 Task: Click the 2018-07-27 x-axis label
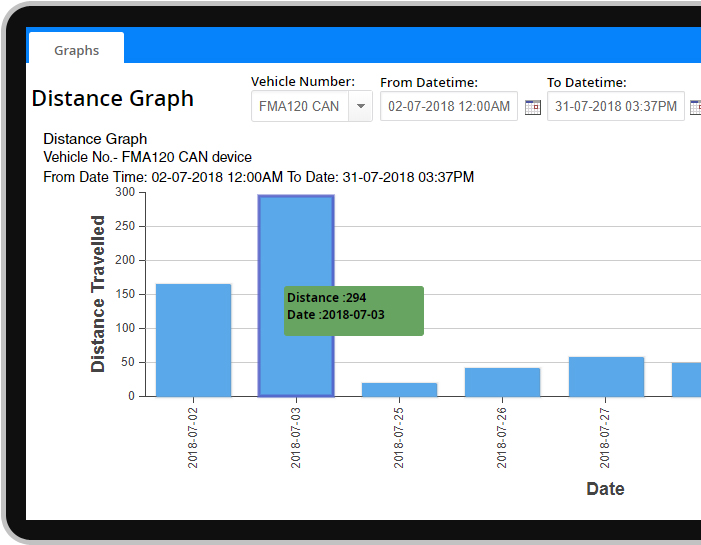click(605, 437)
